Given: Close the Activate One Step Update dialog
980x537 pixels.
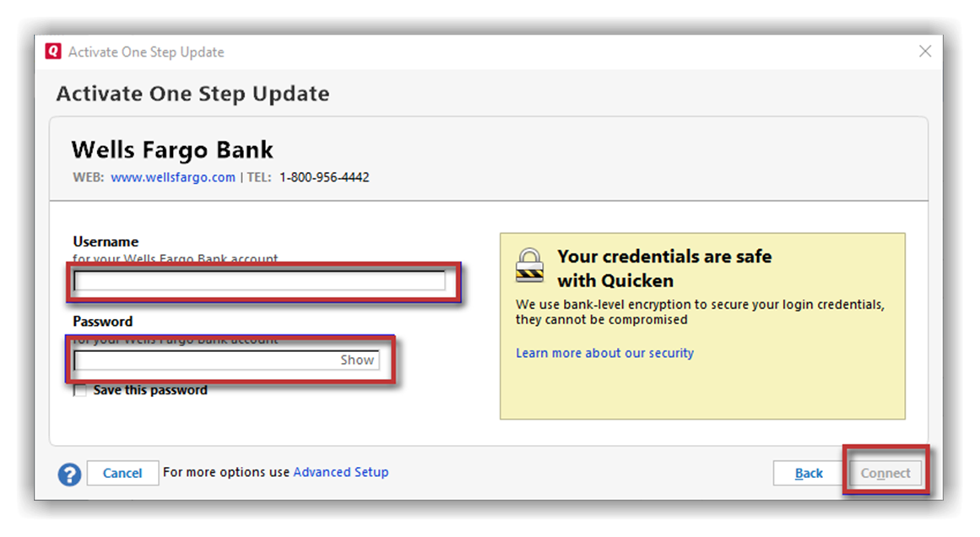Looking at the screenshot, I should click(x=925, y=52).
